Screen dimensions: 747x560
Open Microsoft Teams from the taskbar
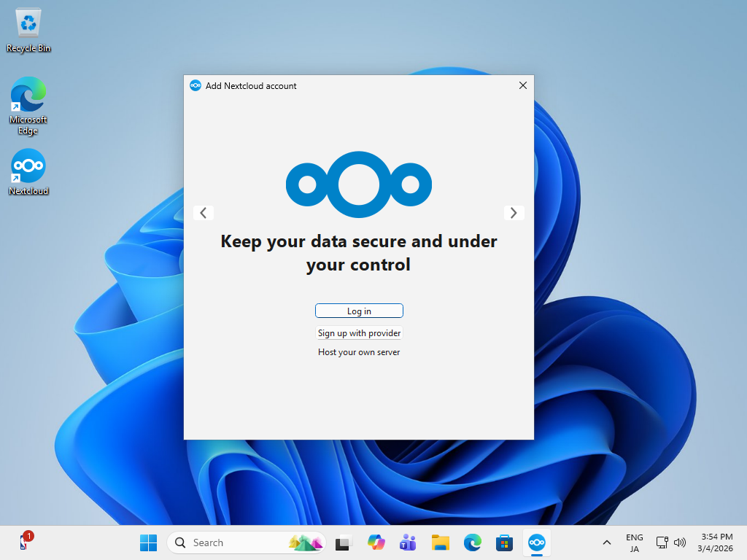pyautogui.click(x=408, y=542)
